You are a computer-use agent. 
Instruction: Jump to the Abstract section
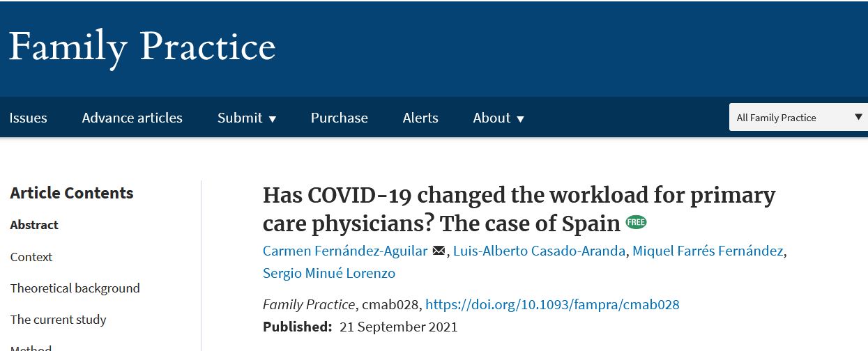click(34, 225)
